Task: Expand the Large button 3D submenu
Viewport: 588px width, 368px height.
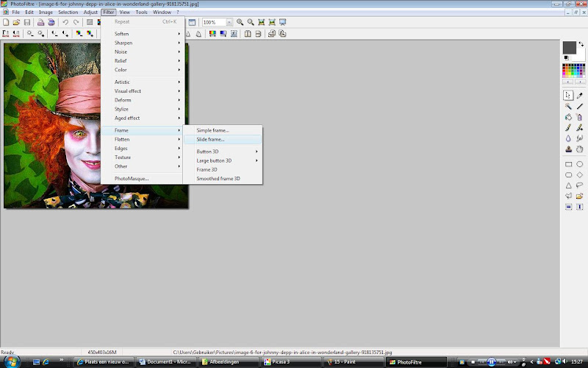Action: (223, 160)
